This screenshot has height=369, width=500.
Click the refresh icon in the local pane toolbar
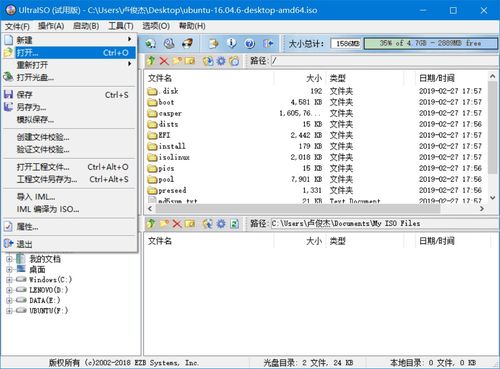click(x=234, y=223)
